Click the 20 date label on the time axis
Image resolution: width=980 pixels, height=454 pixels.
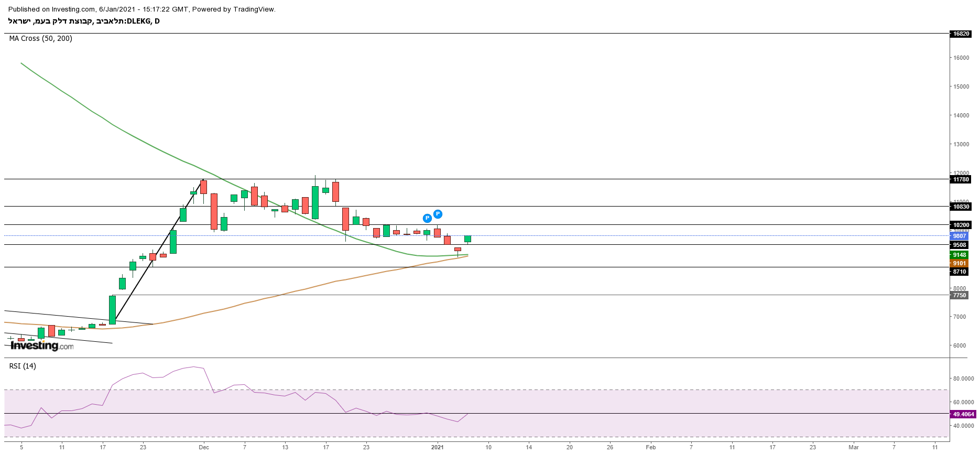pos(570,447)
